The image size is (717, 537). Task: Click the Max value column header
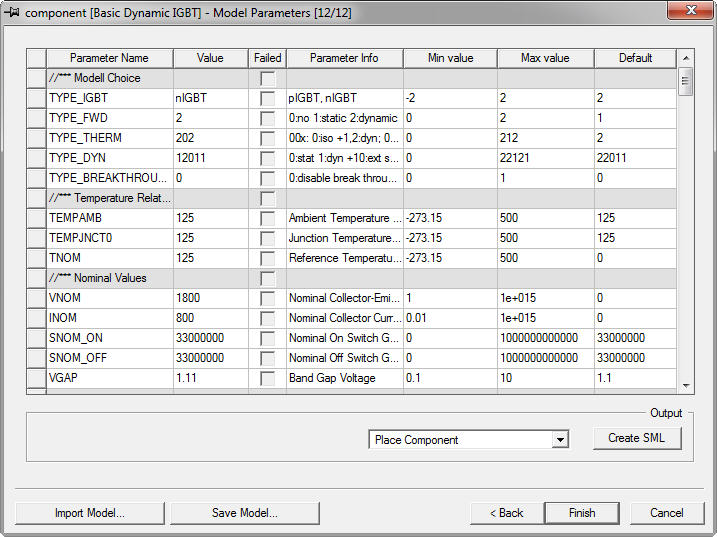coord(545,58)
